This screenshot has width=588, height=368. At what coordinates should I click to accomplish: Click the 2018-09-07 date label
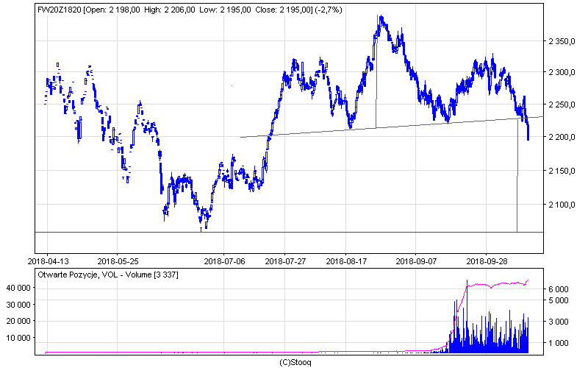click(416, 261)
